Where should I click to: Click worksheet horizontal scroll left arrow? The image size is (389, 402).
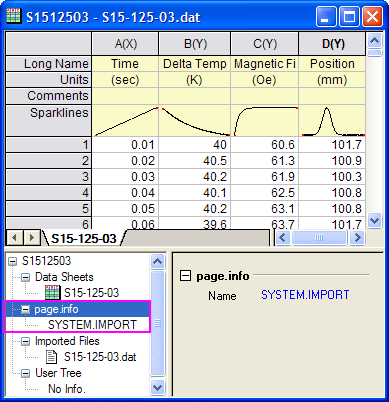click(x=283, y=238)
